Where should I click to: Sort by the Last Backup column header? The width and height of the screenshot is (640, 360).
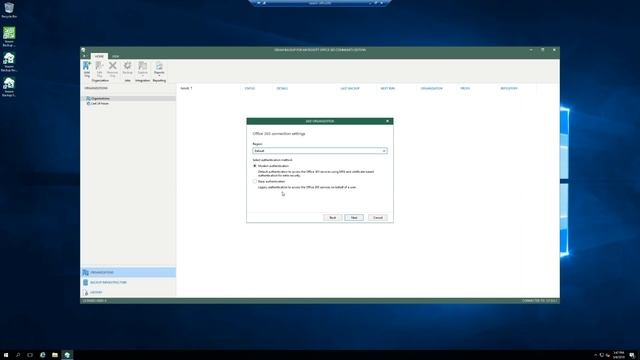350,88
